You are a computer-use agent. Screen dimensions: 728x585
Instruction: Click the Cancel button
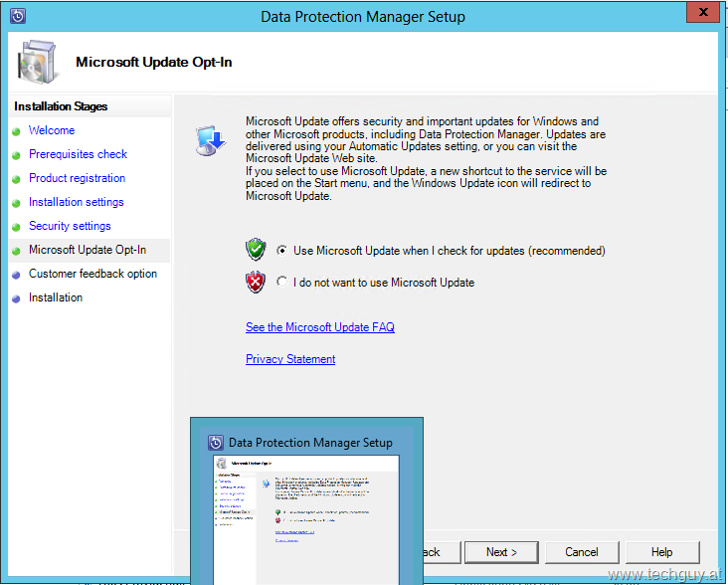pos(582,552)
